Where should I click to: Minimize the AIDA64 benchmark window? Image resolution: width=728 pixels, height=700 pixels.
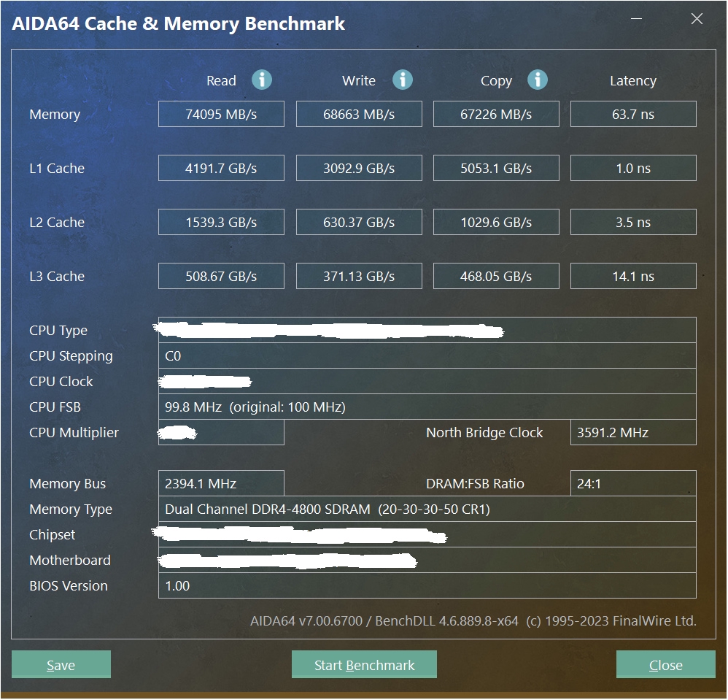point(637,19)
